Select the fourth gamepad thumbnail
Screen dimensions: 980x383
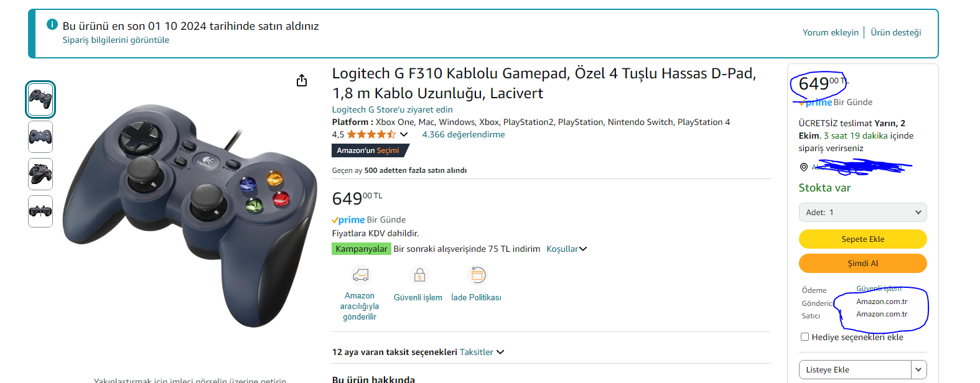pos(40,211)
